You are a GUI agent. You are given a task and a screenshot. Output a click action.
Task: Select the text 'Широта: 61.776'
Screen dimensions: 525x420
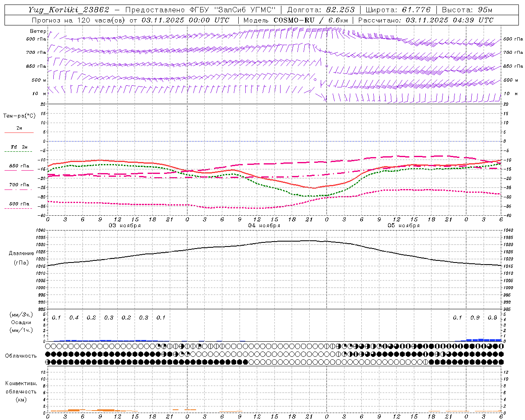398,10
